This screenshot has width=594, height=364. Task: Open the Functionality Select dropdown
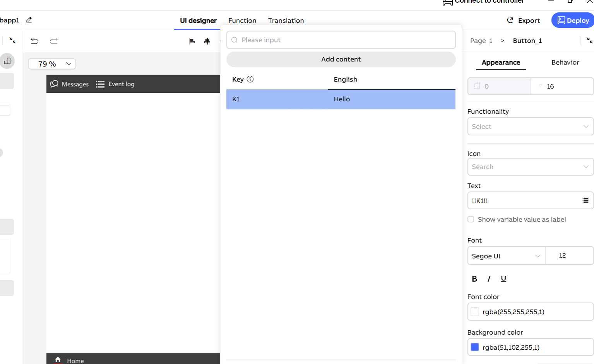530,126
